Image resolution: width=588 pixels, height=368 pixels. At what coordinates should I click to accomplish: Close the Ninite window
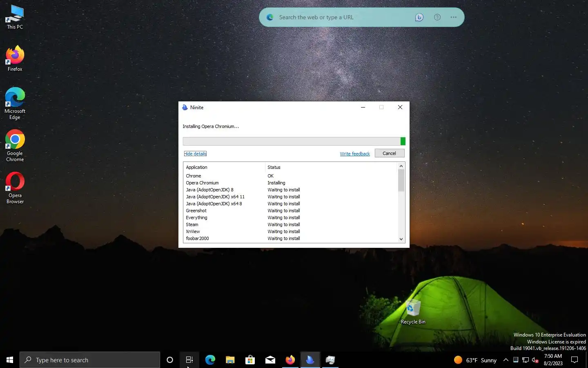pyautogui.click(x=400, y=107)
